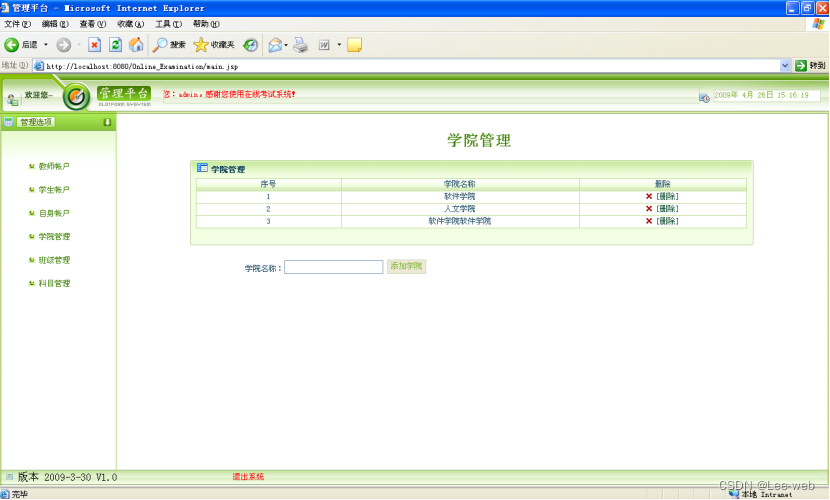Open 学院管理 in the sidebar
This screenshot has height=500, width=830.
click(x=54, y=237)
